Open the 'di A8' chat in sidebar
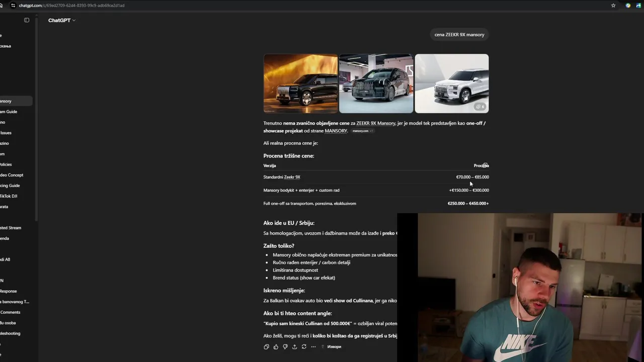The width and height of the screenshot is (644, 362). click(x=15, y=259)
